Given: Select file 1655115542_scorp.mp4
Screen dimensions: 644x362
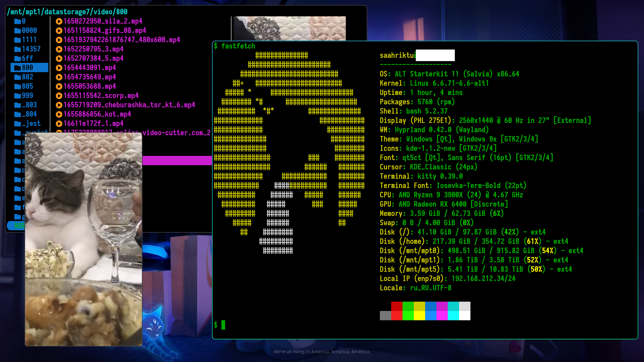Looking at the screenshot, I should (x=101, y=96).
